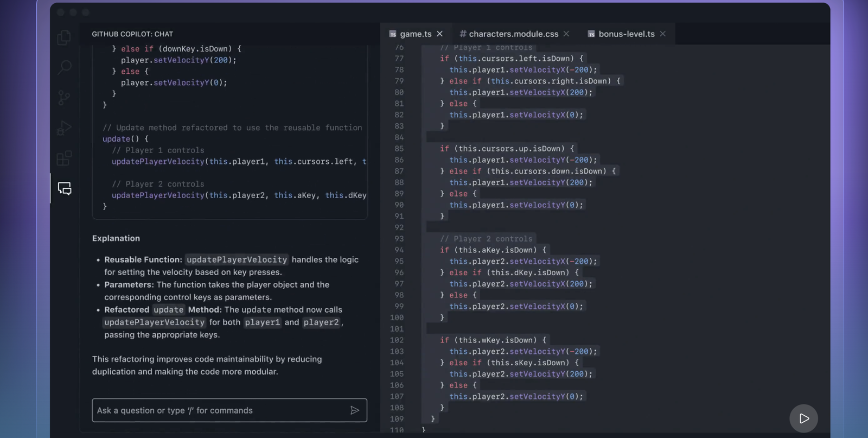Open the Run and Debug icon
Image resolution: width=868 pixels, height=438 pixels.
[x=64, y=128]
